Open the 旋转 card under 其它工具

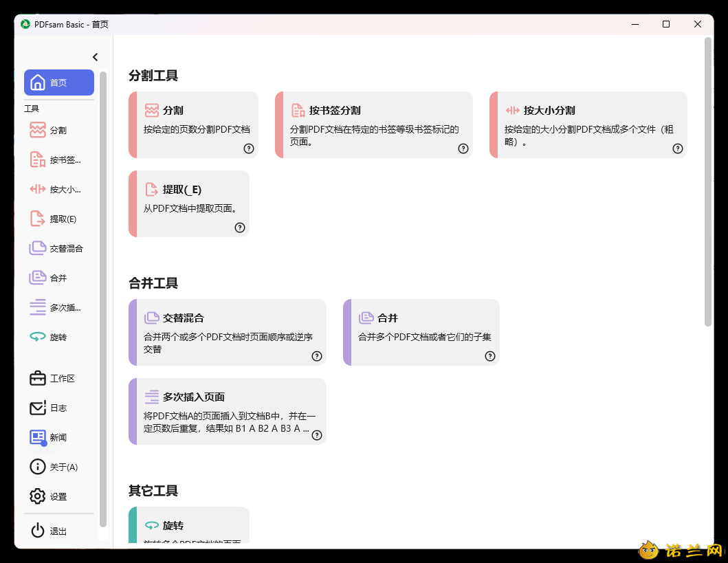[189, 525]
